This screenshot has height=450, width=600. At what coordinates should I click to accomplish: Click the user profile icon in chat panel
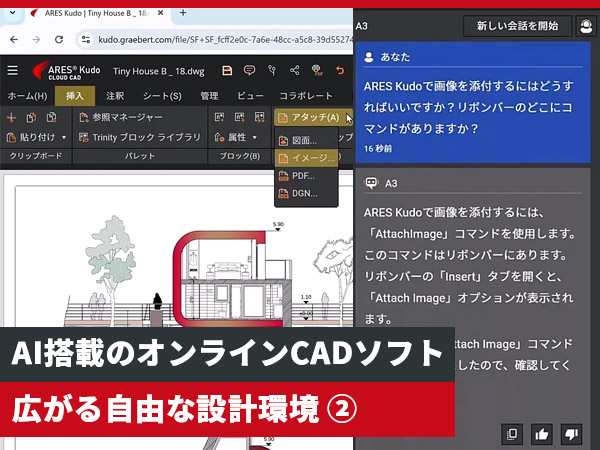(586, 26)
